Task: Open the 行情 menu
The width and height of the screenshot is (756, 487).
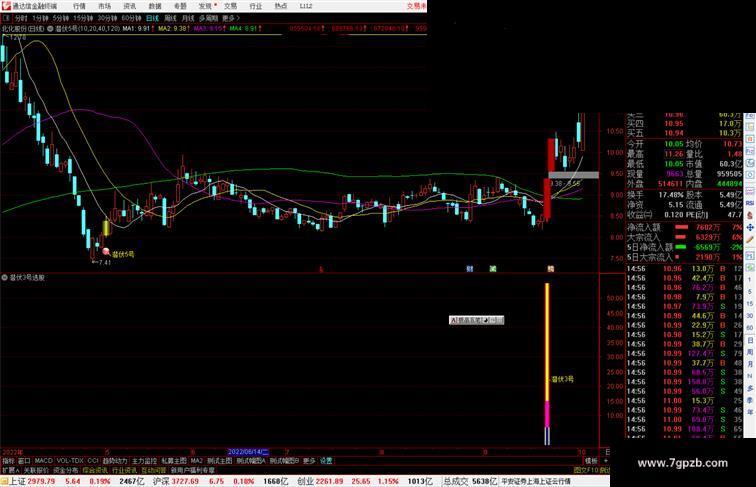Action: click(x=79, y=6)
